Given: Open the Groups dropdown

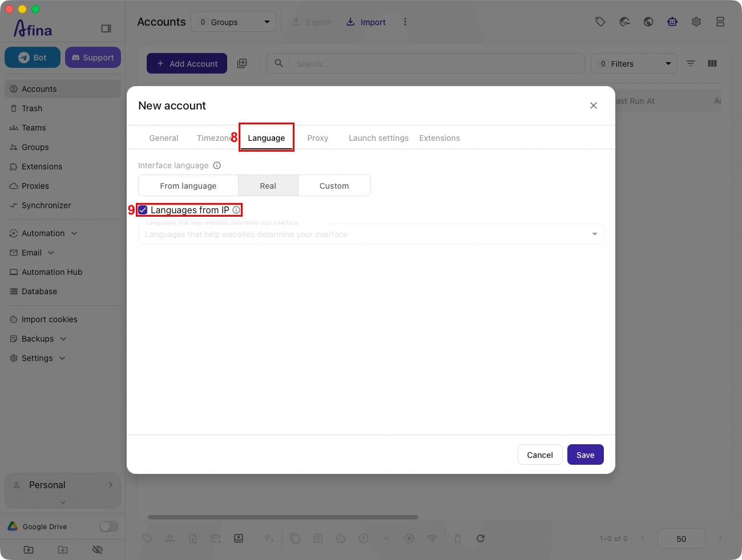Looking at the screenshot, I should (233, 22).
